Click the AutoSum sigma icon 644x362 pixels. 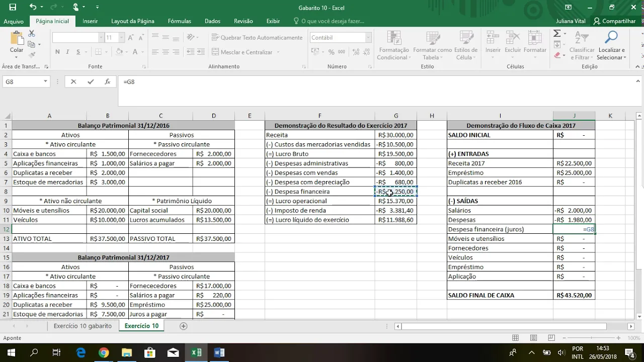[x=557, y=34]
